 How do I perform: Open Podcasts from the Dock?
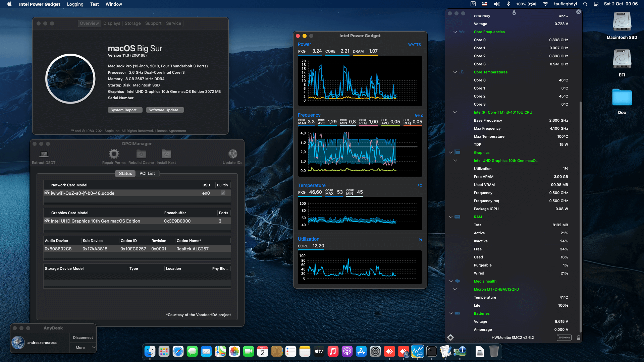point(347,351)
